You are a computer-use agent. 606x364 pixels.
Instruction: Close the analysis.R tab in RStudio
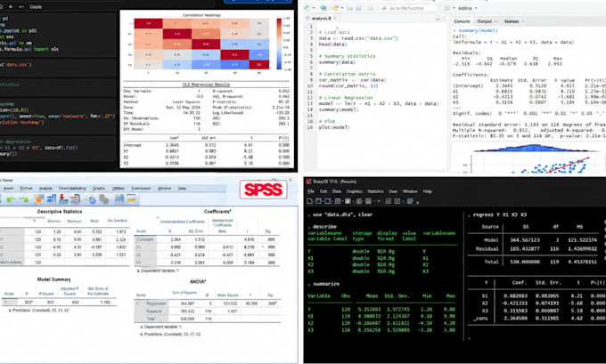coord(335,18)
